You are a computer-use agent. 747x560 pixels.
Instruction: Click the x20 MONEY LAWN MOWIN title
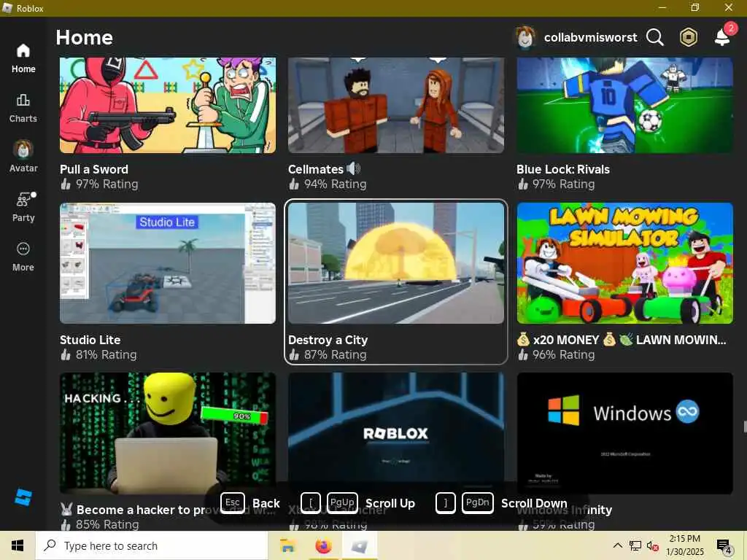pos(622,340)
